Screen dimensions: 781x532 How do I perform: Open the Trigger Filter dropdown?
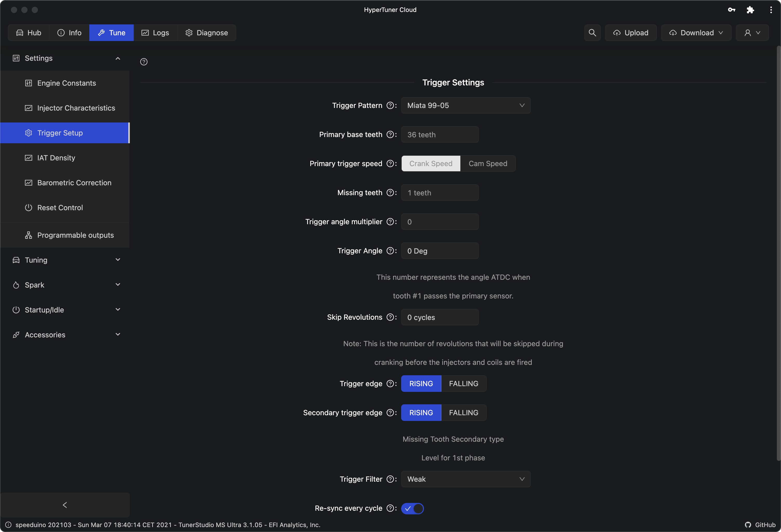click(x=466, y=479)
